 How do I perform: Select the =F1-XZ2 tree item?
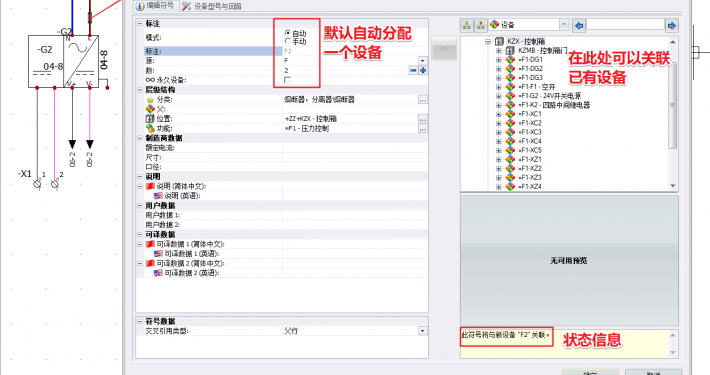(x=530, y=168)
